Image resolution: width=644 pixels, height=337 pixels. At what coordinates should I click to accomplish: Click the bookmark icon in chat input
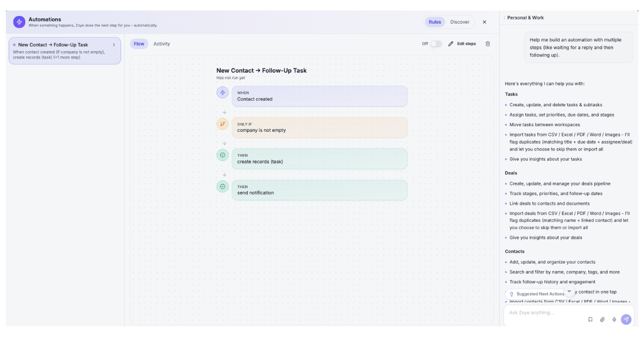point(590,319)
